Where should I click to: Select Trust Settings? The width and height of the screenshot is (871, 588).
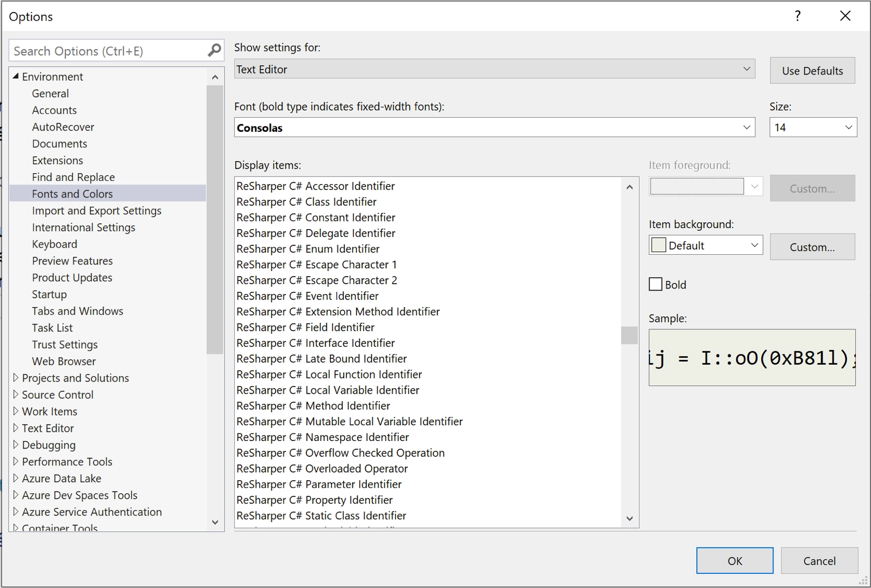(x=65, y=345)
